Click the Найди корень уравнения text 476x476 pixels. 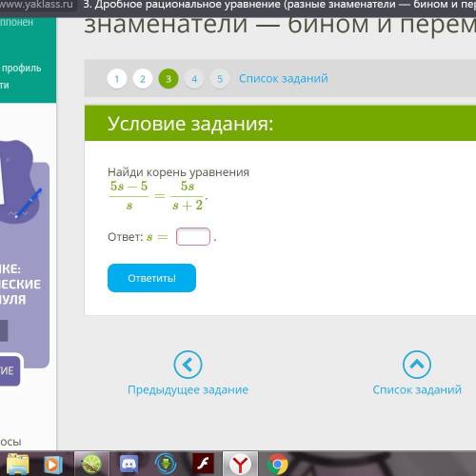coord(178,172)
